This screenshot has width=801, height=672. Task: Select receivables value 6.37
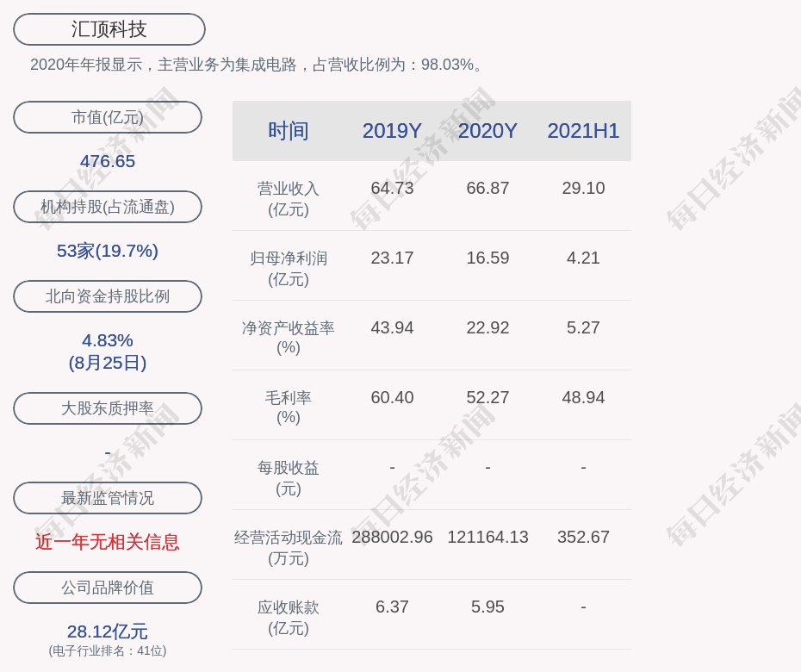392,607
